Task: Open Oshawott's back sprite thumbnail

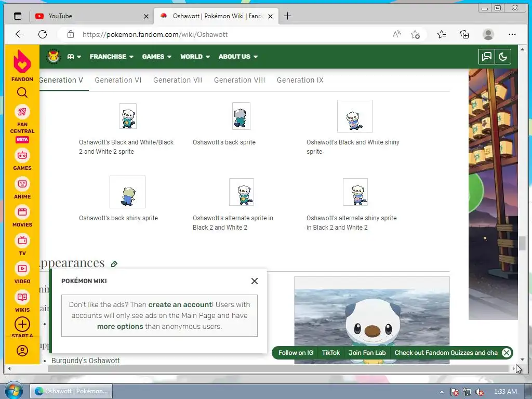Action: tap(241, 116)
